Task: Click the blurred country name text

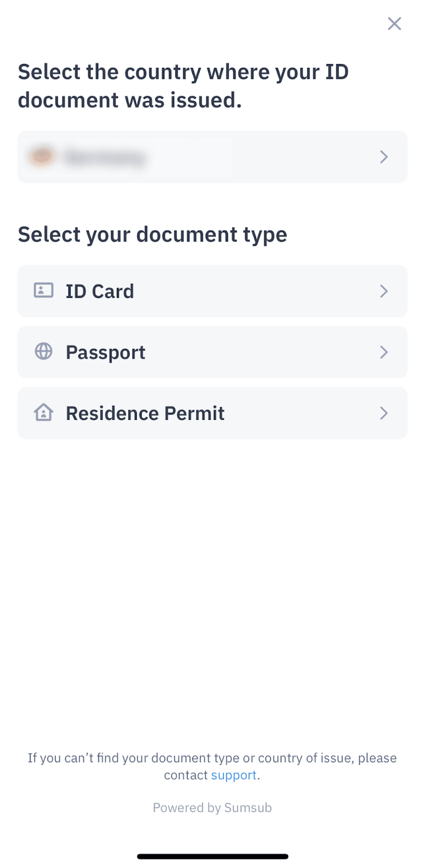Action: click(105, 158)
